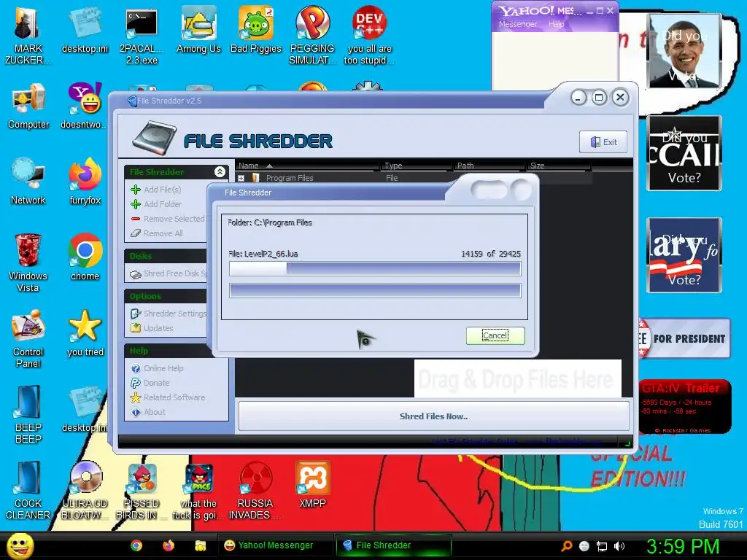Screen dimensions: 747x560
Task: Launch the Bad Piggies shortcut
Action: 256,29
